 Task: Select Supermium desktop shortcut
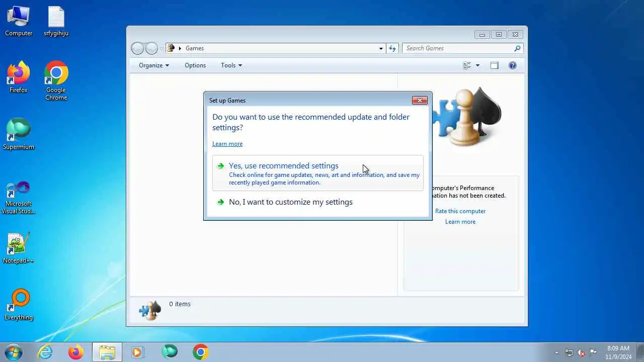coord(19,134)
